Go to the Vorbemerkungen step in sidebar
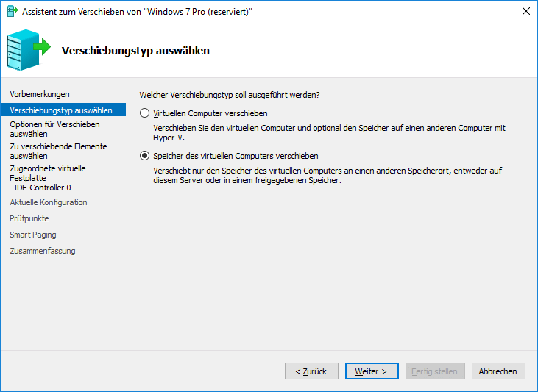This screenshot has height=392, width=538. [40, 94]
